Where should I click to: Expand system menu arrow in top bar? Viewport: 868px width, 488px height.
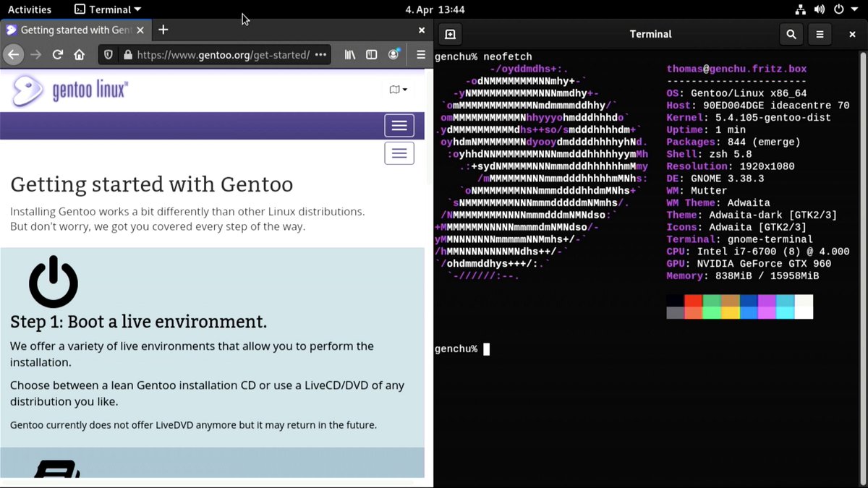pos(854,10)
